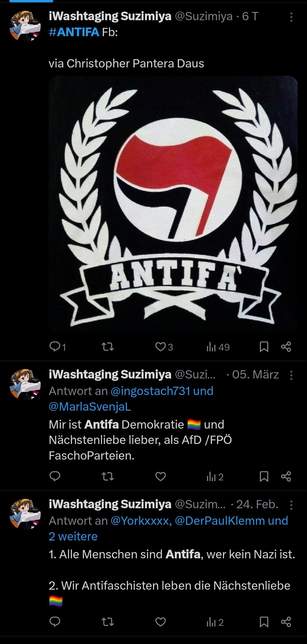This screenshot has height=644, width=307.
Task: Open the #ANTIFA hashtag
Action: (x=74, y=32)
